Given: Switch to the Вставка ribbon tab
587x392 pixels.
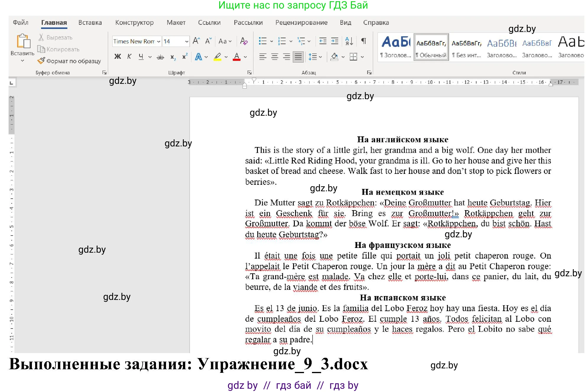Looking at the screenshot, I should [x=90, y=22].
